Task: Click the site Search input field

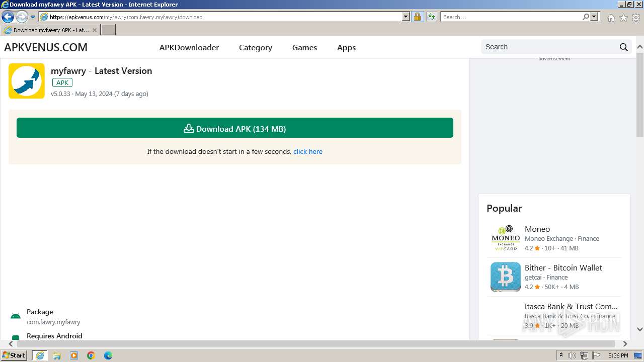Action: [x=548, y=47]
